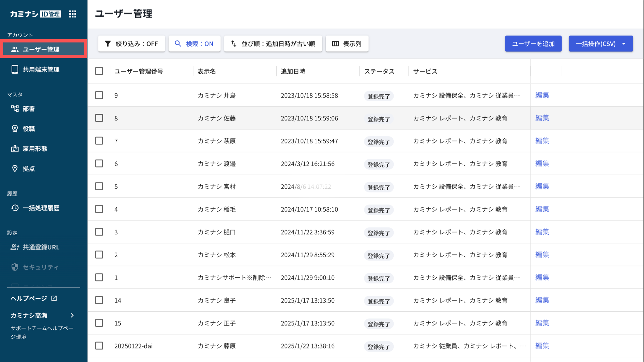Click the ヘルプページ external link icon
Viewport: 644px width, 362px height.
pyautogui.click(x=54, y=298)
